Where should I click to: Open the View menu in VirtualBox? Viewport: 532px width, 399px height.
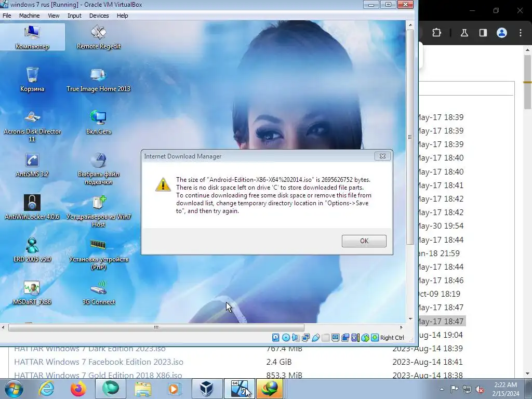pos(54,16)
